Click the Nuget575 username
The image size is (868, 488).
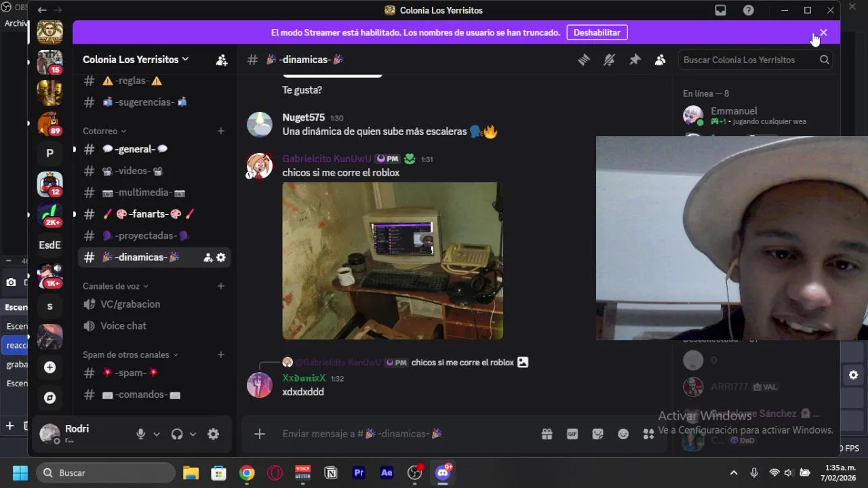303,117
